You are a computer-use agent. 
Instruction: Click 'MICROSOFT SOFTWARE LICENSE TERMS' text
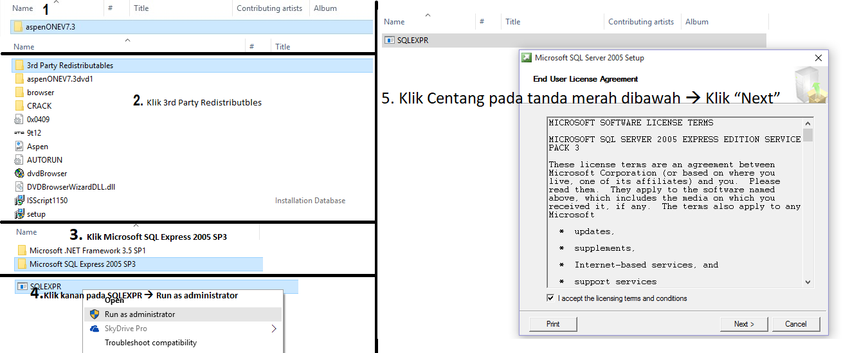point(631,122)
